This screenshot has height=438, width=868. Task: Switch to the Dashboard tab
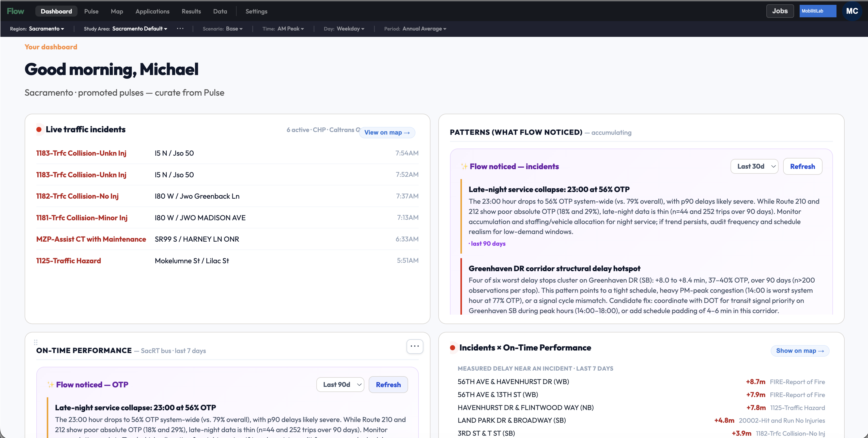56,11
